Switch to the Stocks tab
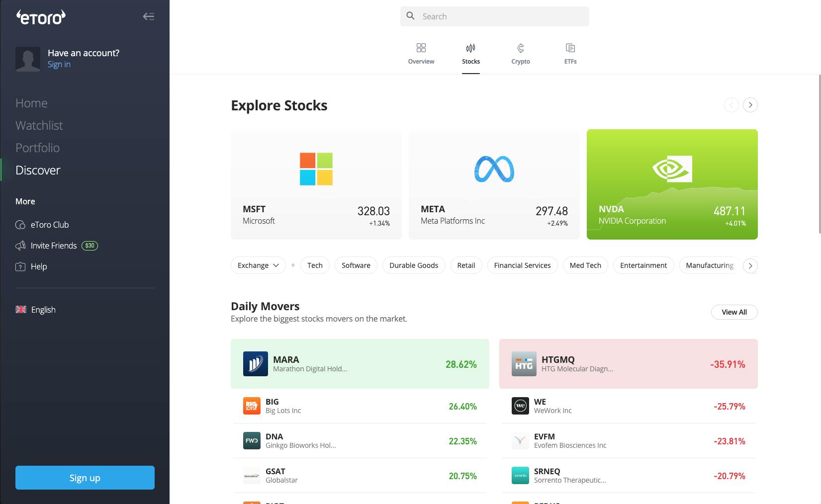 click(471, 54)
